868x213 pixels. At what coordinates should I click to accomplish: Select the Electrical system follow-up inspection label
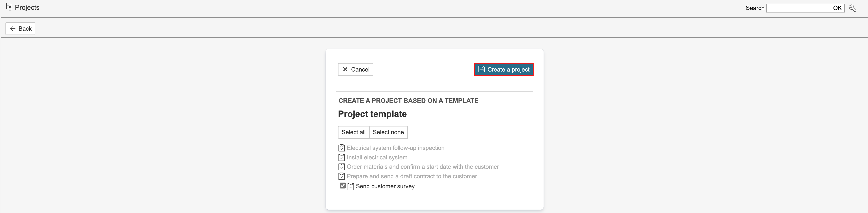pos(396,148)
